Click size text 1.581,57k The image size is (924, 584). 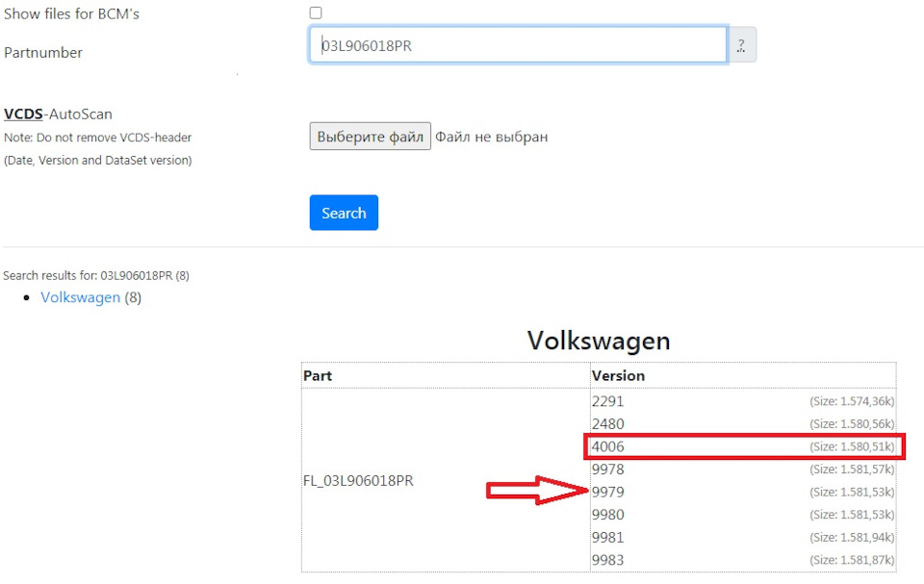(x=852, y=470)
